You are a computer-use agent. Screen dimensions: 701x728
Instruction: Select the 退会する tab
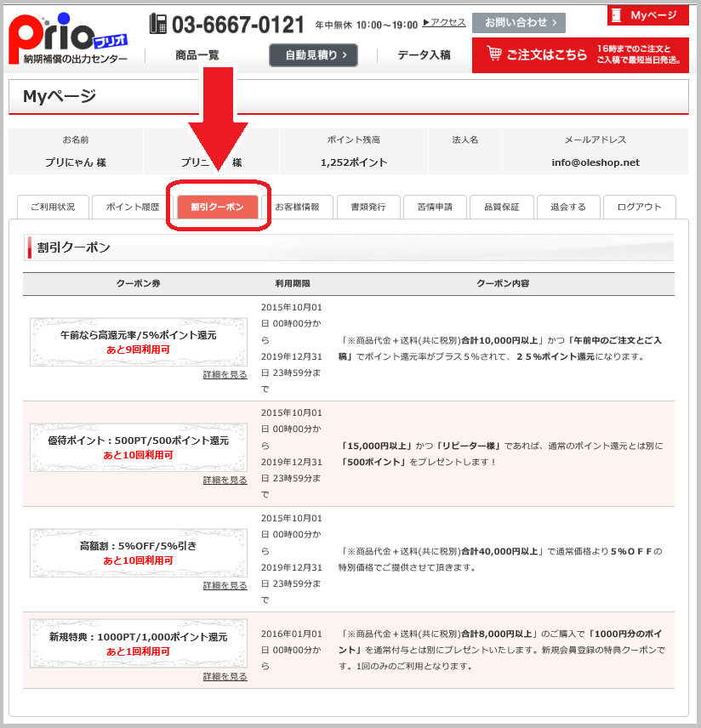click(x=568, y=207)
